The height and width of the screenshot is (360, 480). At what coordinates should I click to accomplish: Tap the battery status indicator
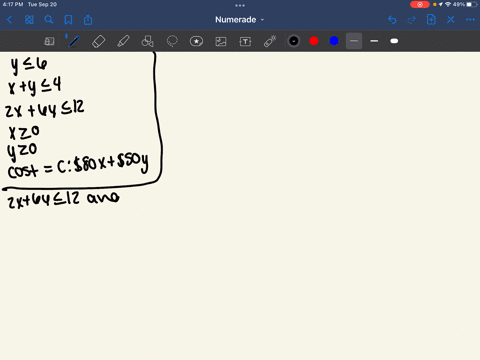point(471,4)
